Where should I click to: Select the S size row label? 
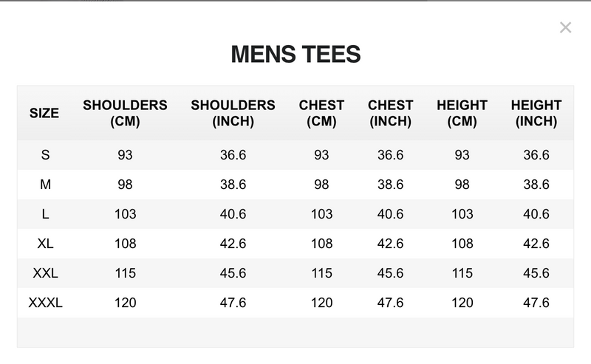[x=45, y=155]
